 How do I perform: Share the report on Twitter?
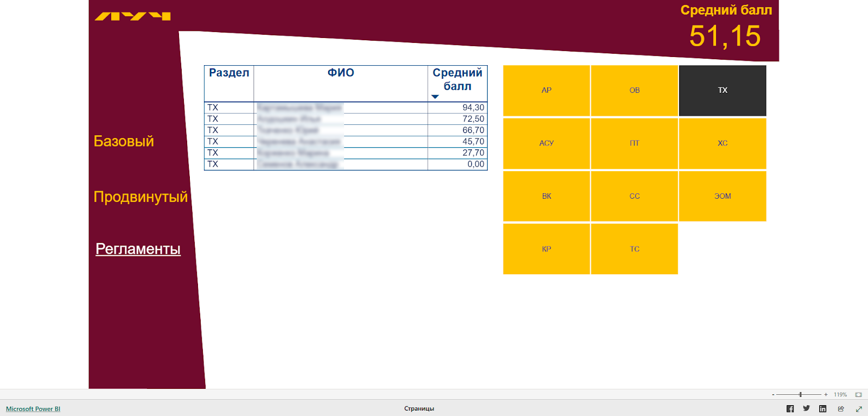pyautogui.click(x=807, y=408)
